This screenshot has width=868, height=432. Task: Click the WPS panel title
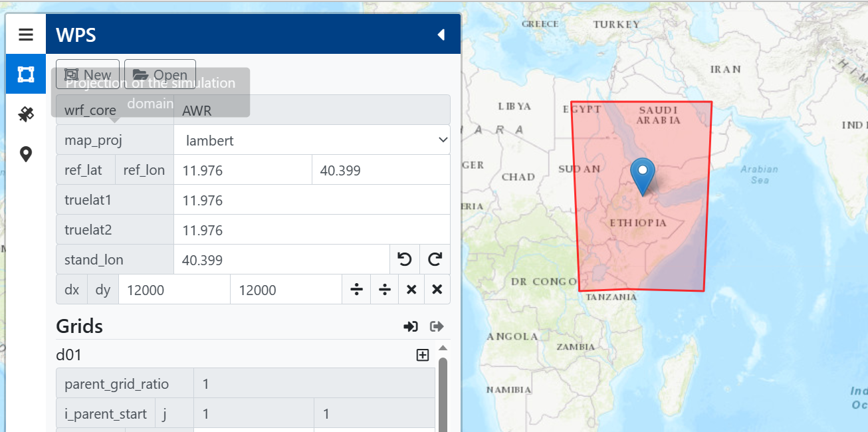[76, 35]
